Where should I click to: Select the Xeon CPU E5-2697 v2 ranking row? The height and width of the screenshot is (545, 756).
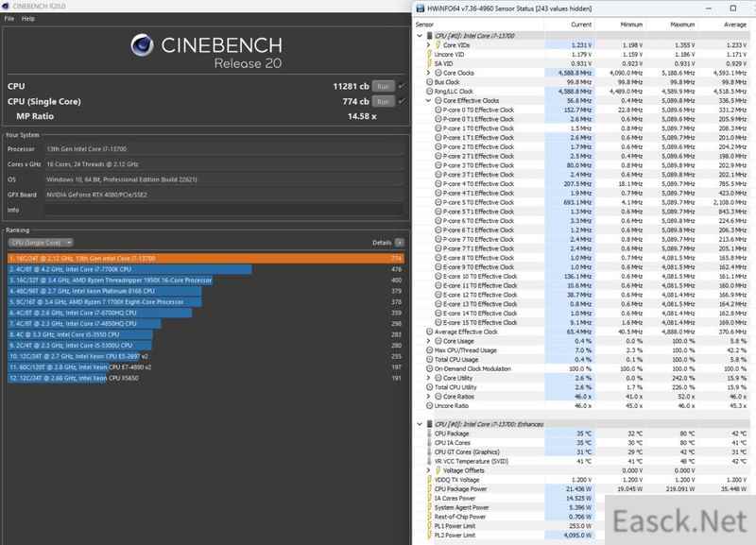(206, 357)
